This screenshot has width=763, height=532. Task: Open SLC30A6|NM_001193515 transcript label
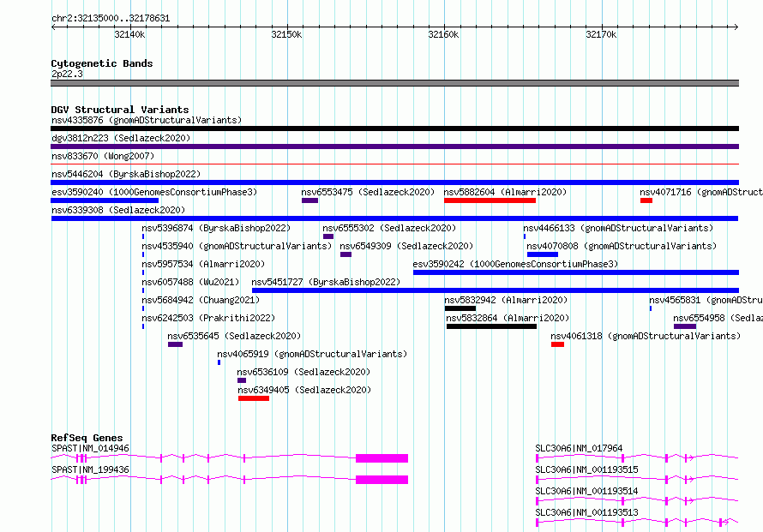(586, 469)
